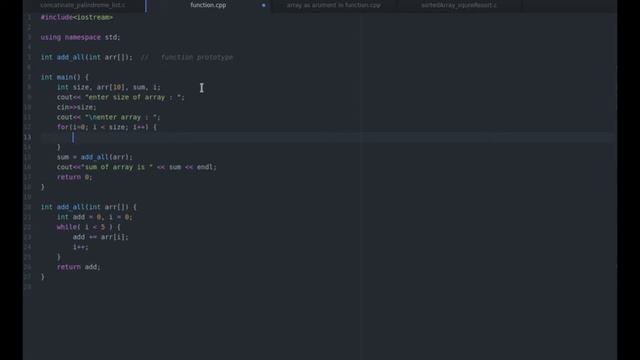640x360 pixels.
Task: Click the 'int add_all(int arr[]) {' definition line
Action: 89,207
